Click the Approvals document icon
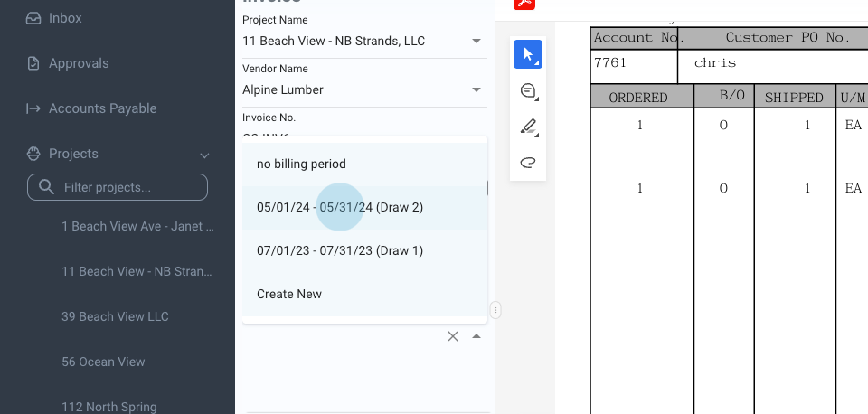Screen dimensions: 868x414 tap(33, 63)
